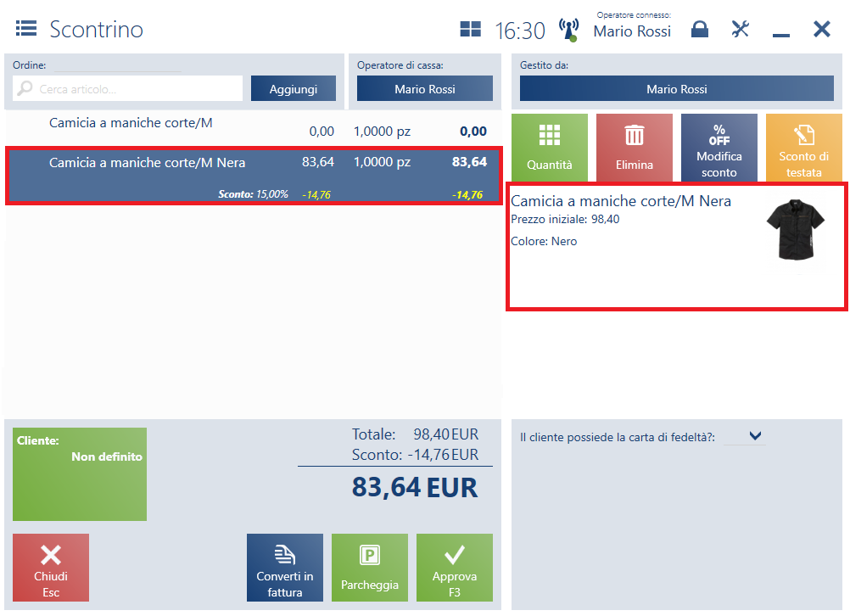
Task: Check the network connection status icon
Action: 568,30
